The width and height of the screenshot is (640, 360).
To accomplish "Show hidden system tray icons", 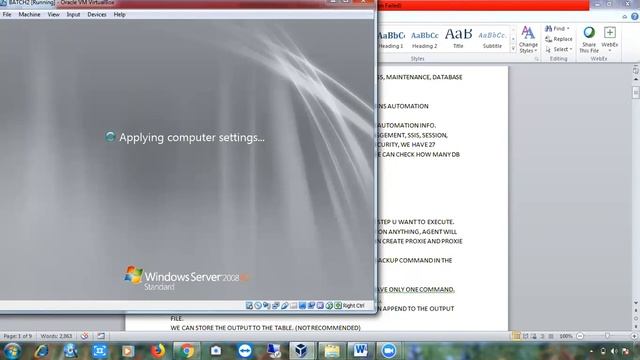I will pos(591,351).
